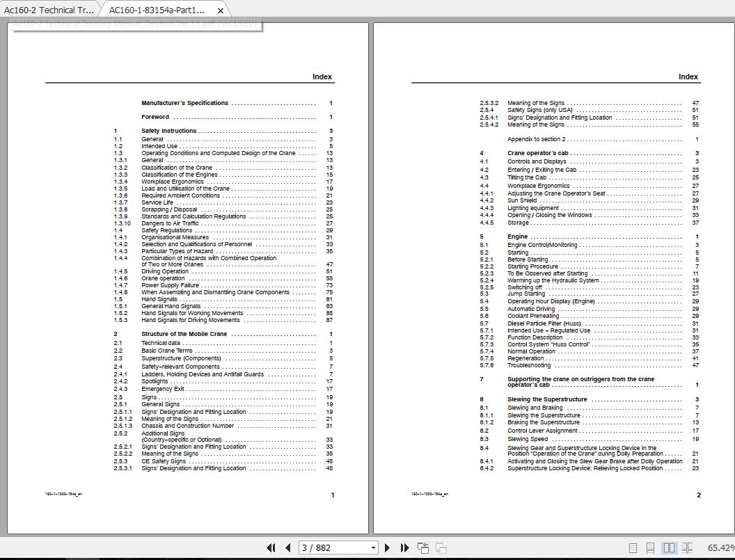The image size is (735, 560).
Task: Switch to continuous scrolling layout
Action: pos(650,547)
